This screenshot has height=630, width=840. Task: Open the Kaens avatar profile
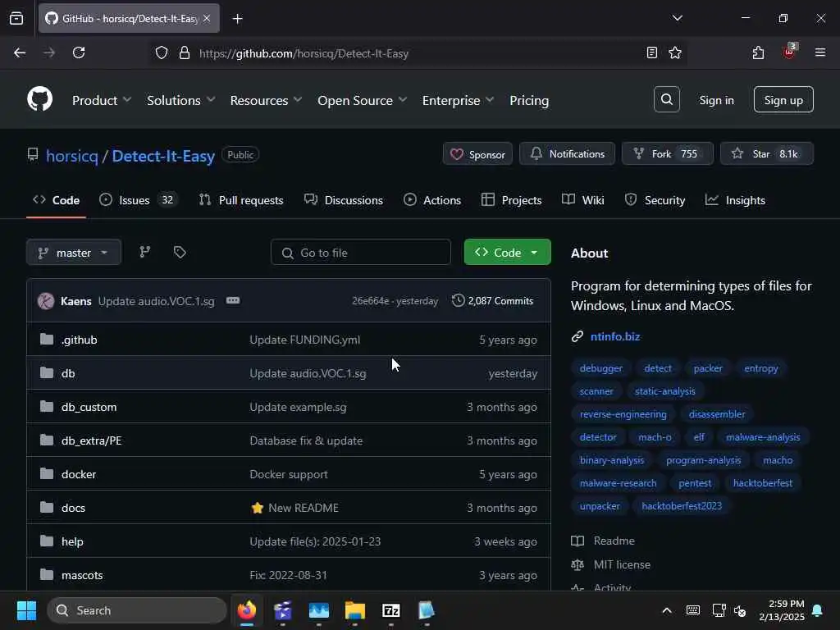46,301
